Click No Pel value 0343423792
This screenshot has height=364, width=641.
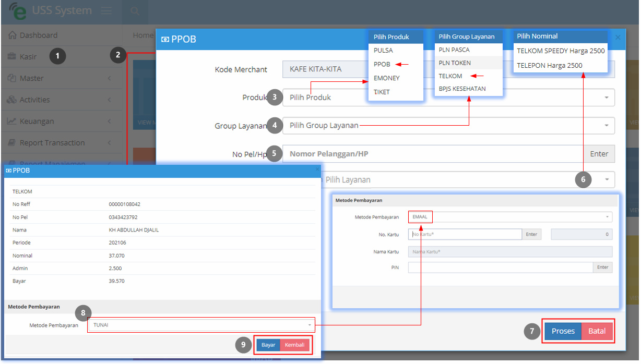tap(123, 217)
